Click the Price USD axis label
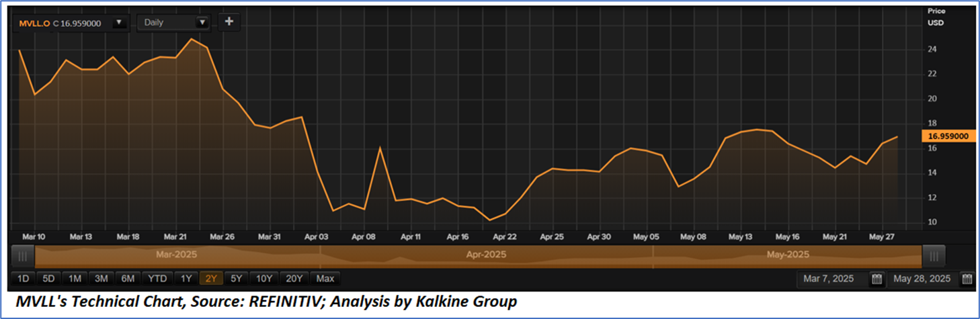Viewport: 980px width, 319px height. coord(936,17)
